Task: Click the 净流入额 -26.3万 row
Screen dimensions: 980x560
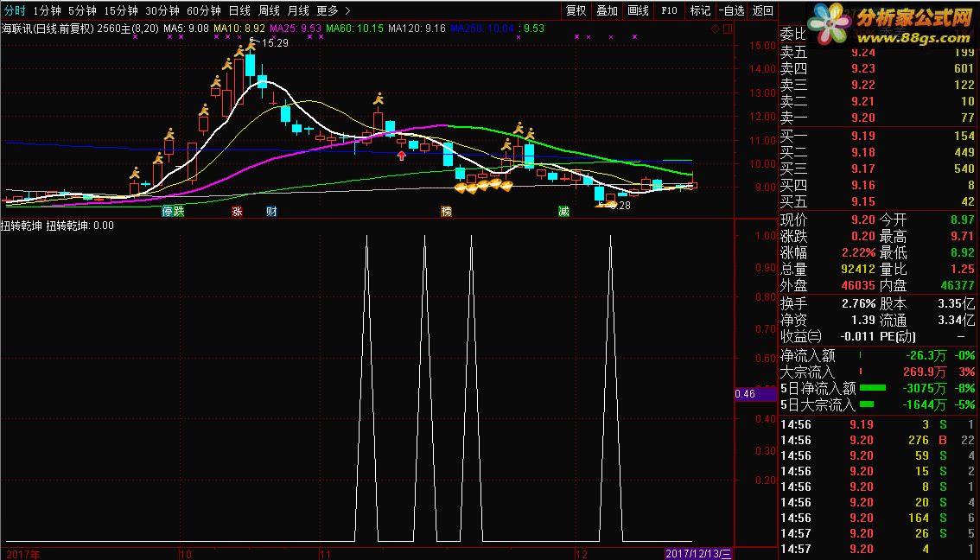Action: point(877,356)
